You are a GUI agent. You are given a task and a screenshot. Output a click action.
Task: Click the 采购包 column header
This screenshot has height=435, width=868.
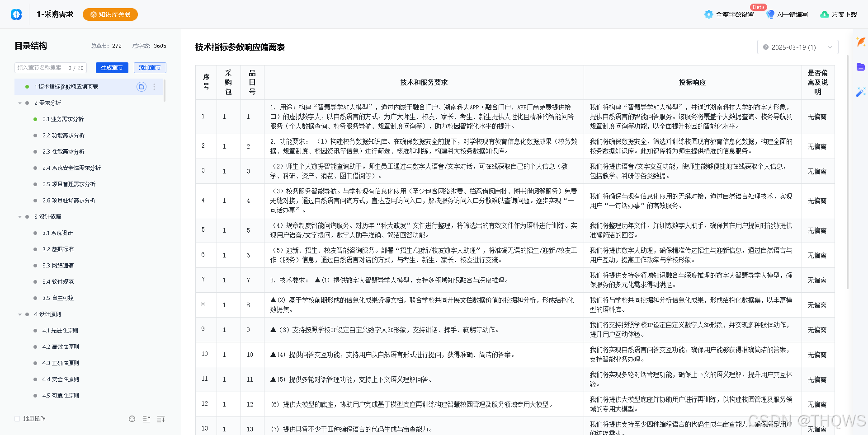(x=228, y=82)
